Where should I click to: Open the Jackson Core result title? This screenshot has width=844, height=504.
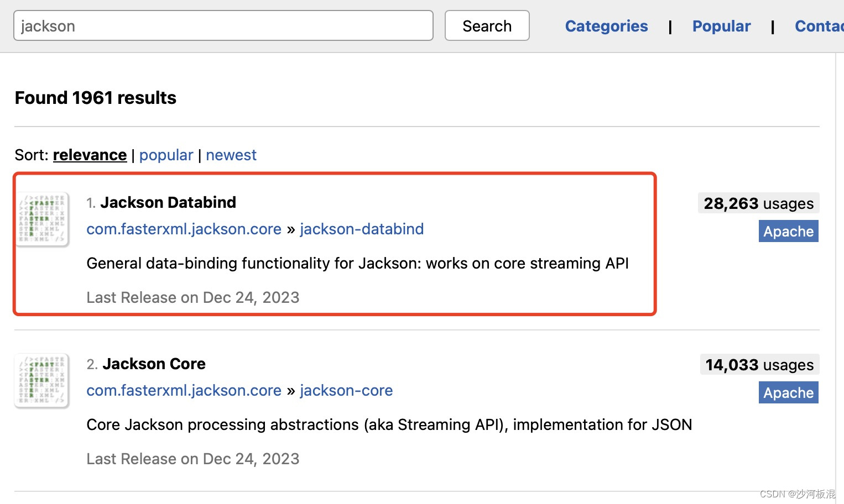coord(154,364)
